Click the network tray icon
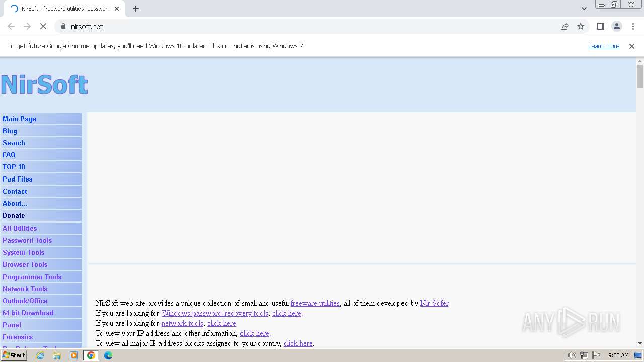 584,355
